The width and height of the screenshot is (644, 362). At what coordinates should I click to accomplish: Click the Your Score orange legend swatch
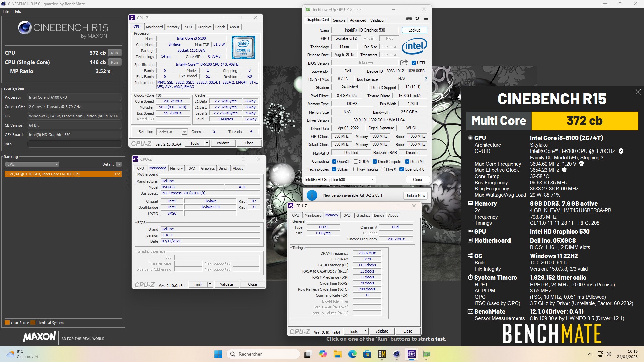tap(7, 323)
